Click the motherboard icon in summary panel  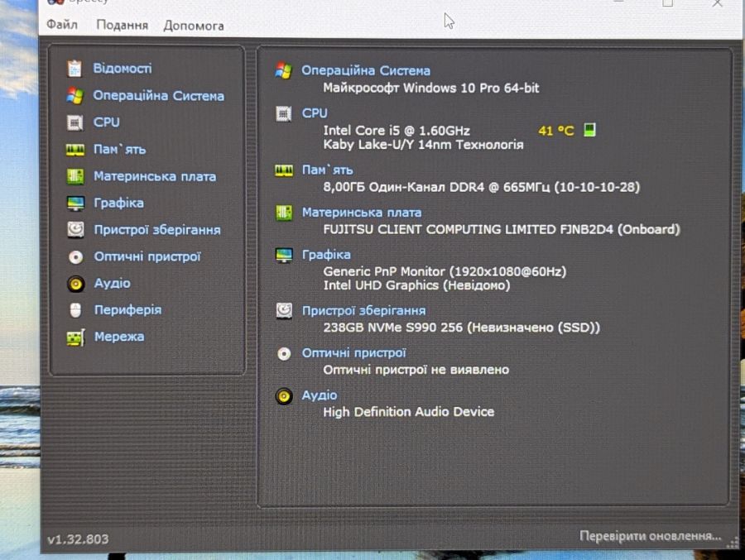[x=284, y=213]
